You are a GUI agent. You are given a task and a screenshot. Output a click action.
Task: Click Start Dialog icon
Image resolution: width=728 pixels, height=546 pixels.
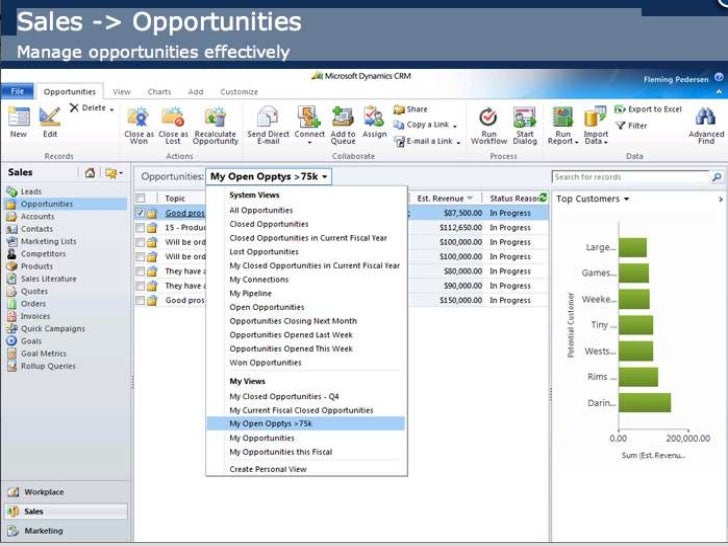pyautogui.click(x=525, y=118)
